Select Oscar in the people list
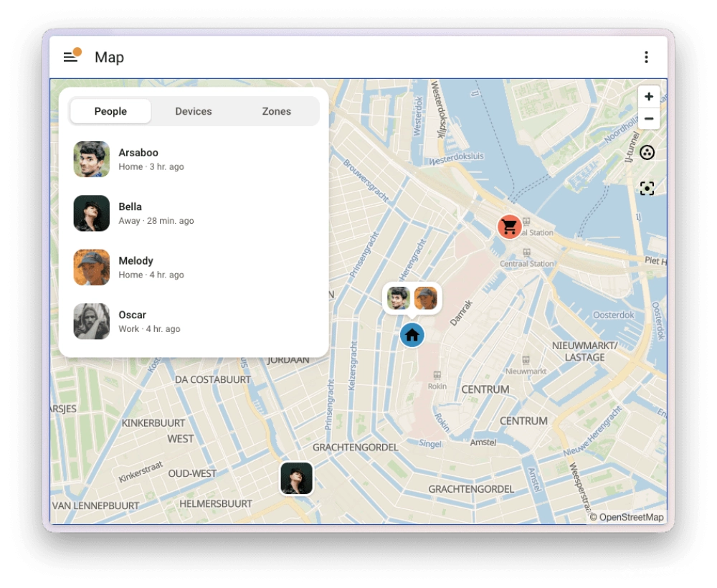This screenshot has width=717, height=588. [194, 321]
